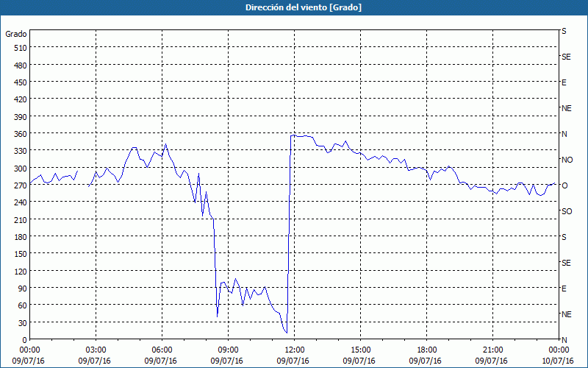The height and width of the screenshot is (368, 588).
Task: Click the 10/07/16 date label
Action: [x=558, y=361]
